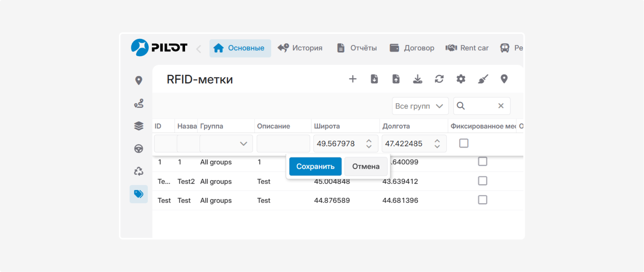This screenshot has height=272, width=644.
Task: Click the PILOT logo
Action: tap(159, 48)
